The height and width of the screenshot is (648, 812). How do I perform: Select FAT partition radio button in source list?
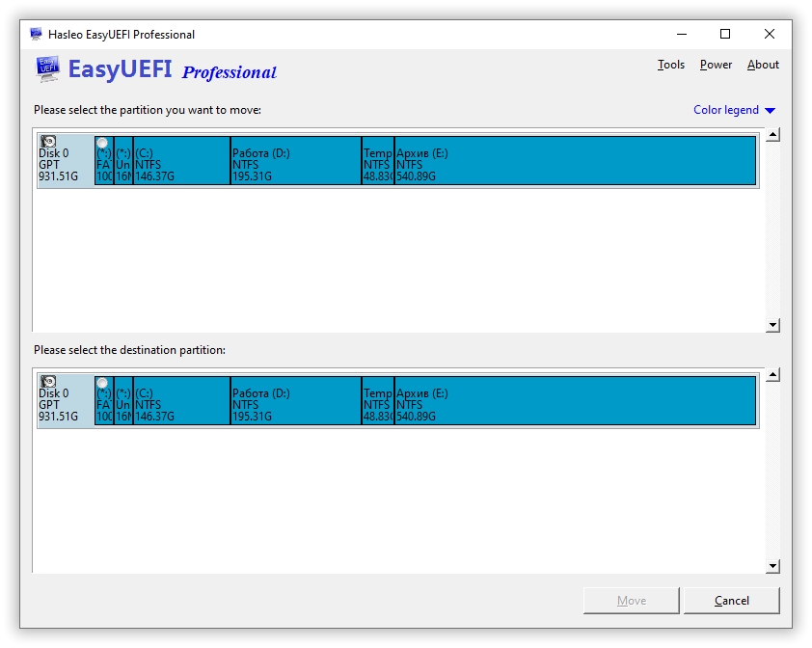tap(102, 143)
